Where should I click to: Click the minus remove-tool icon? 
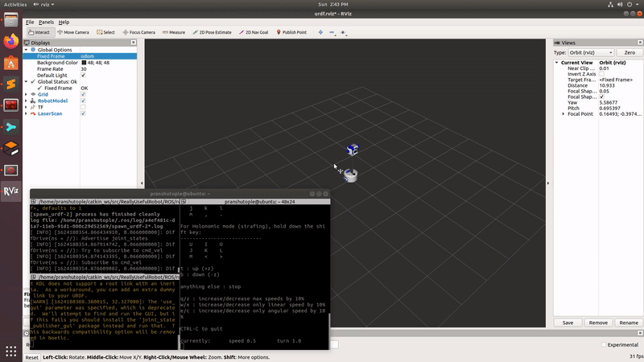(x=332, y=32)
